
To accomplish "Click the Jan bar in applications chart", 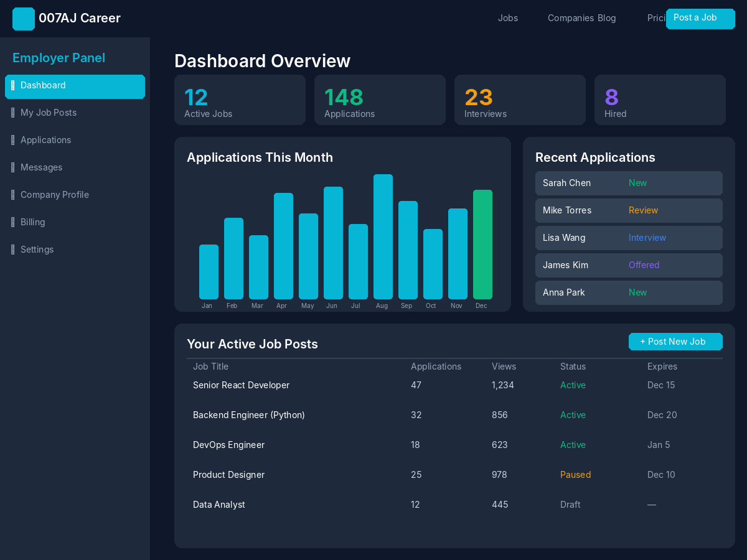I will coord(209,272).
